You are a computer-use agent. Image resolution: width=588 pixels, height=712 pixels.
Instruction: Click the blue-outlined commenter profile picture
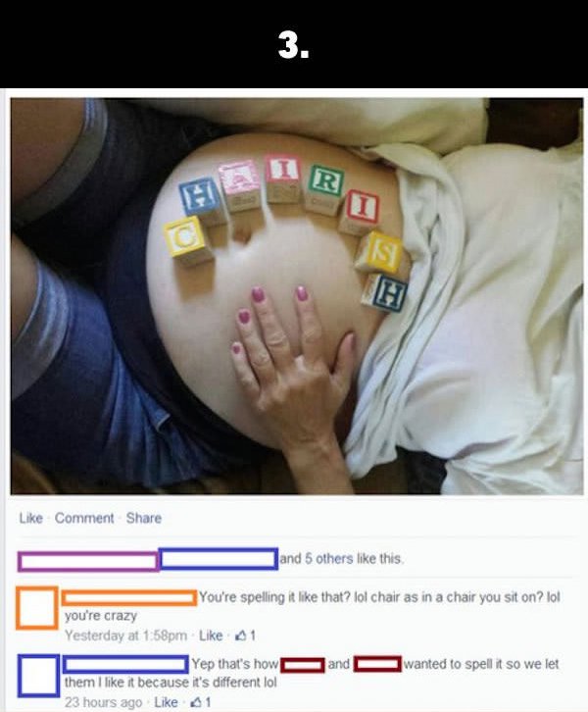(39, 676)
